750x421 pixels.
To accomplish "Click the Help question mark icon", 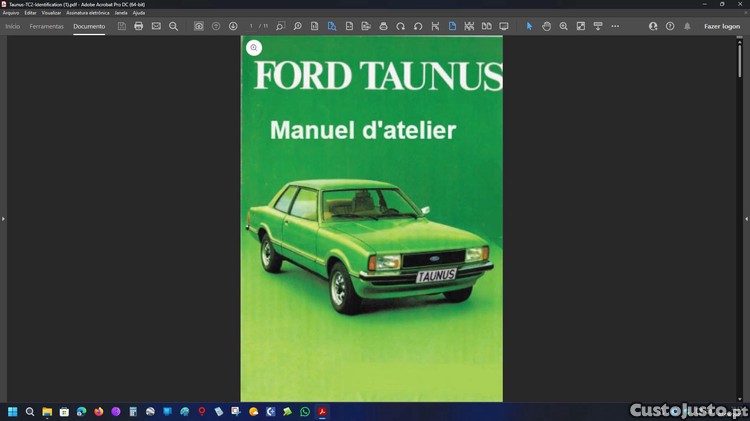I will pyautogui.click(x=670, y=26).
